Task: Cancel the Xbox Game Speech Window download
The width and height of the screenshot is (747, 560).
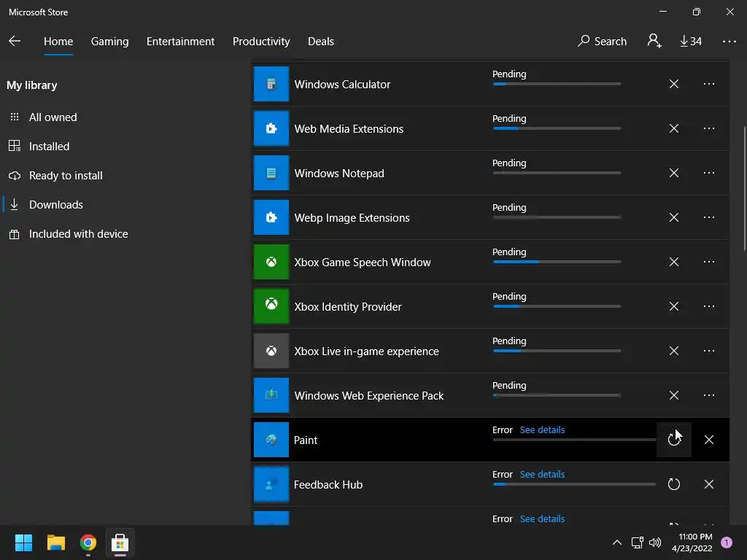Action: pos(673,262)
